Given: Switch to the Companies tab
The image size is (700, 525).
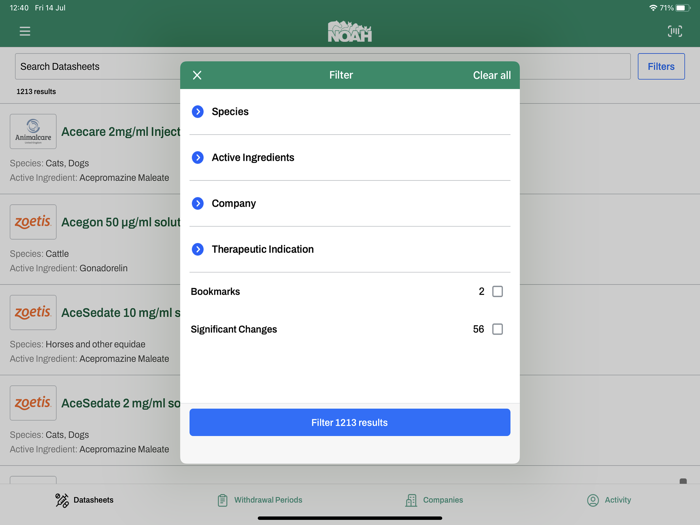Looking at the screenshot, I should click(x=434, y=500).
